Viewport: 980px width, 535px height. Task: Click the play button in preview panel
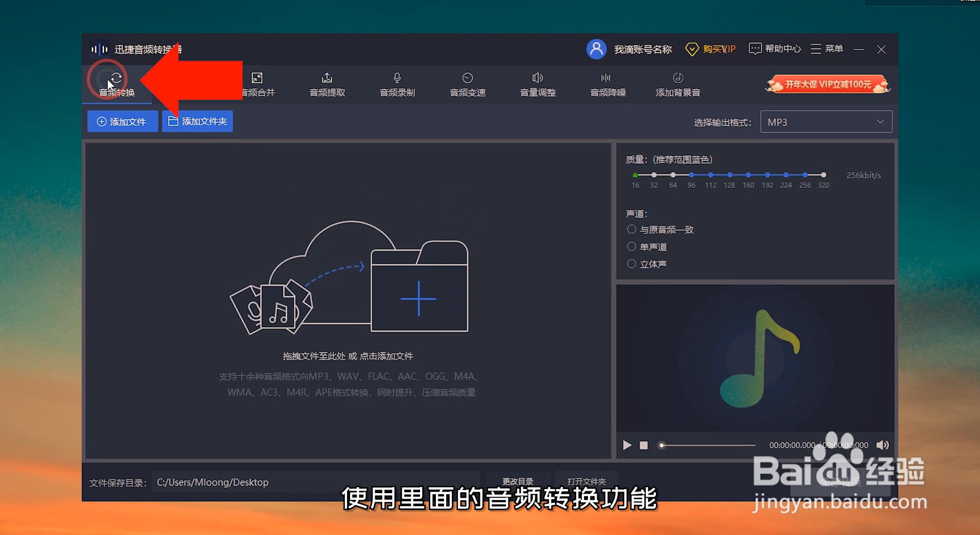[627, 445]
